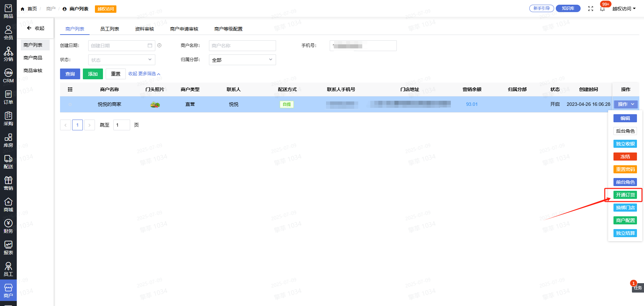This screenshot has width=644, height=306.
Task: Collapse the 更多筛选 filter section
Action: tap(144, 74)
